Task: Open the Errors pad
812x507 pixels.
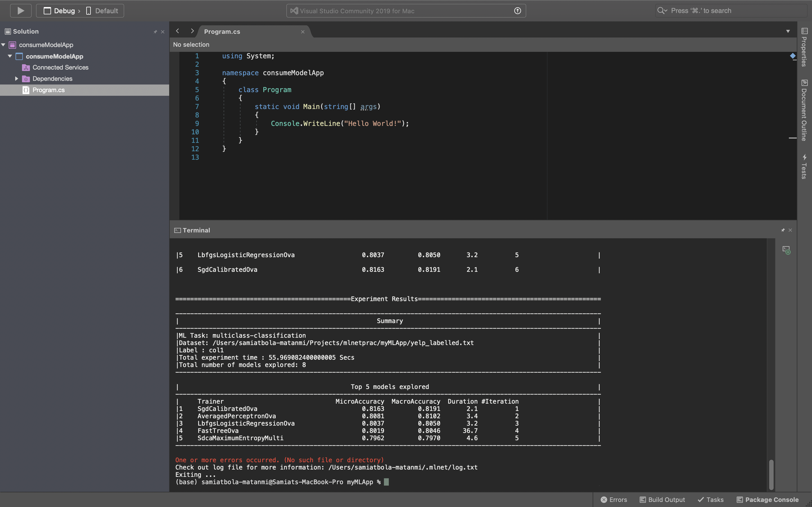Action: pyautogui.click(x=614, y=500)
